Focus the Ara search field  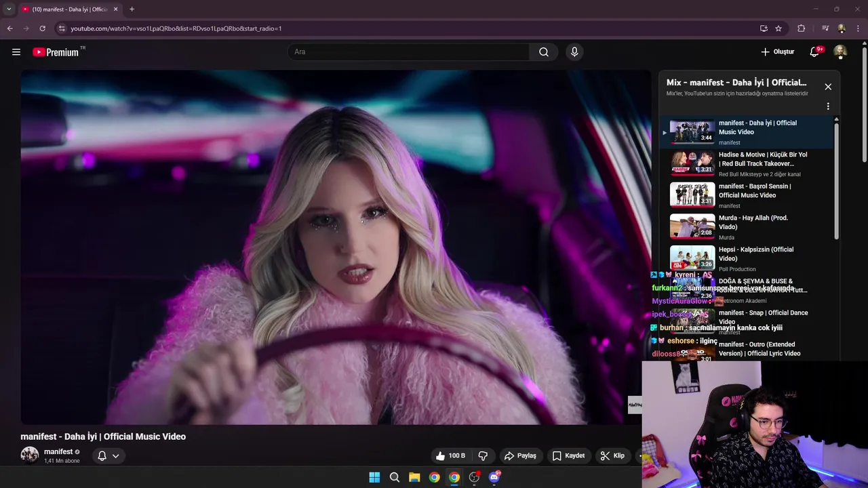pos(409,52)
